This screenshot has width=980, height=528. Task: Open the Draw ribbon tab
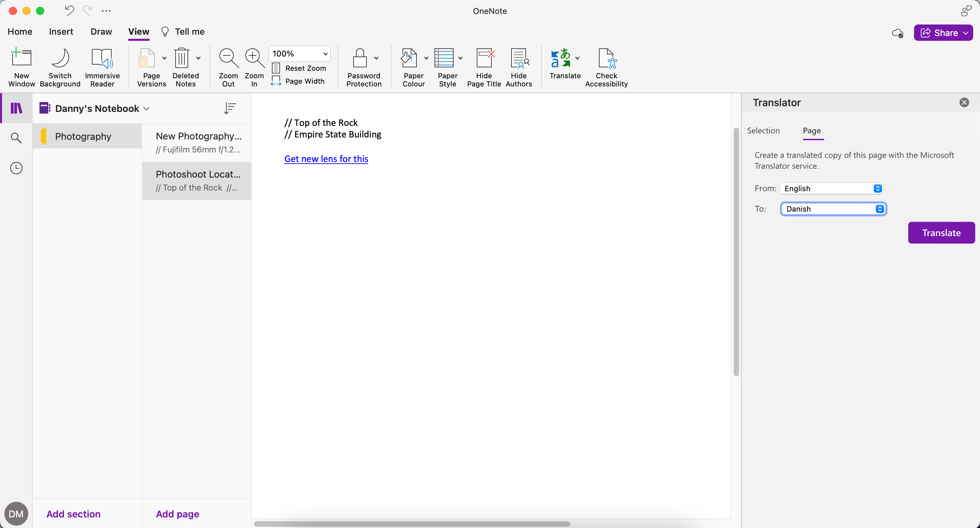[x=101, y=32]
